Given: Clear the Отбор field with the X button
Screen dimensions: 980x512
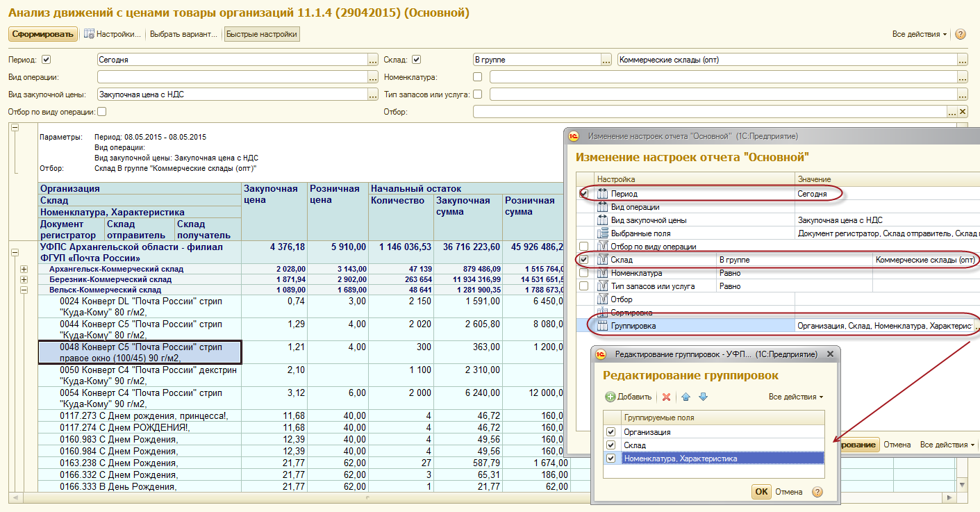Looking at the screenshot, I should [x=963, y=112].
